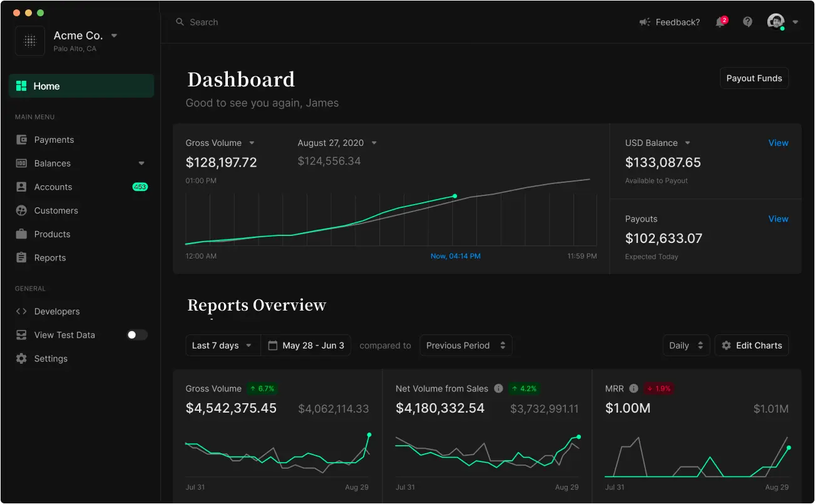Go to Payments in the main menu

54,140
